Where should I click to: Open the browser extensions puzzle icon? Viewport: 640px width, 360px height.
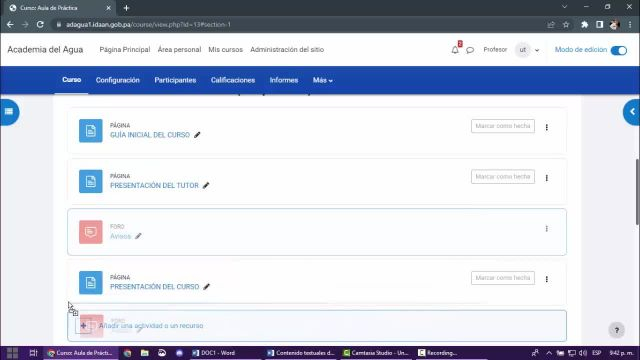pyautogui.click(x=584, y=24)
